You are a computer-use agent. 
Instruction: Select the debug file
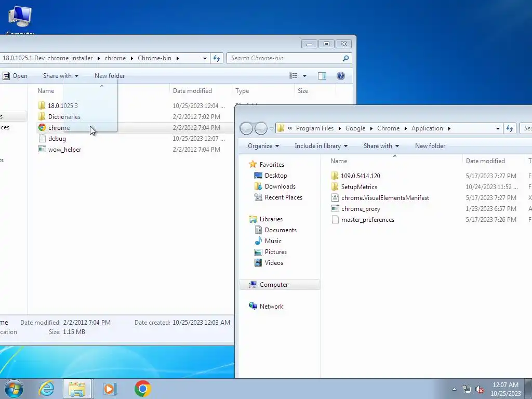(57, 138)
